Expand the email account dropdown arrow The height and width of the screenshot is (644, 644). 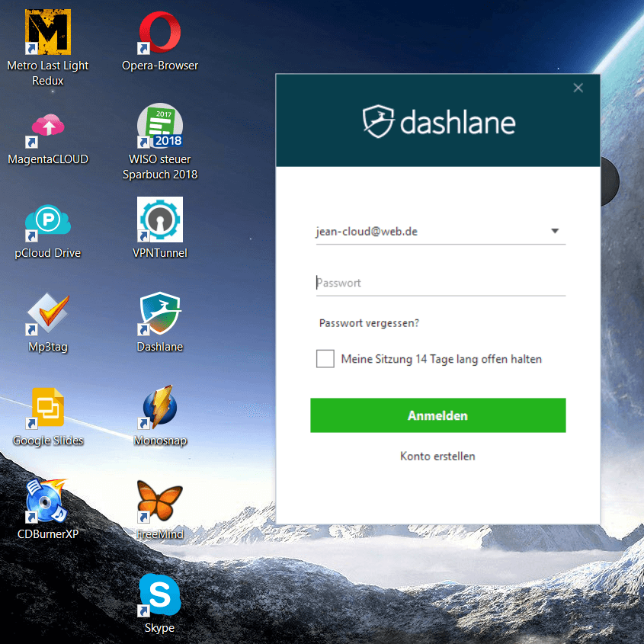[555, 231]
